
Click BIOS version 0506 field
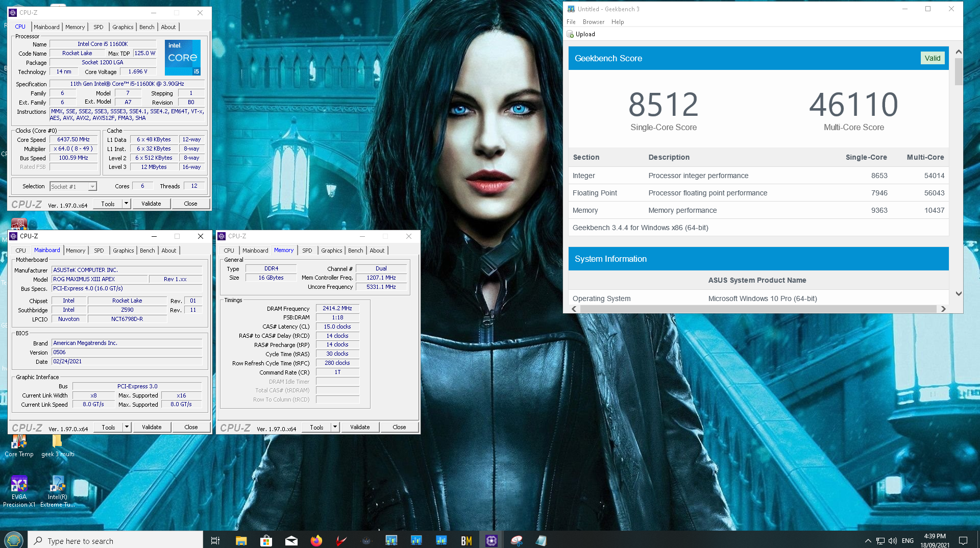point(127,352)
